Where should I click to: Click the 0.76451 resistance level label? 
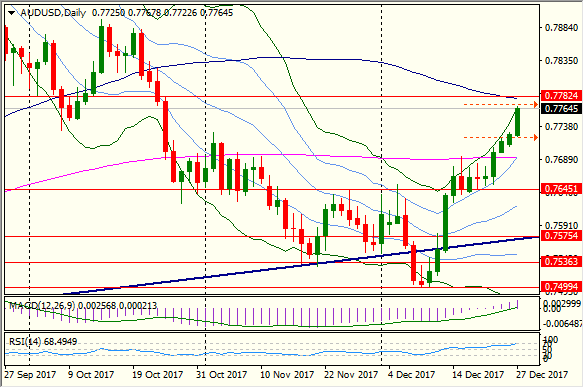click(561, 188)
